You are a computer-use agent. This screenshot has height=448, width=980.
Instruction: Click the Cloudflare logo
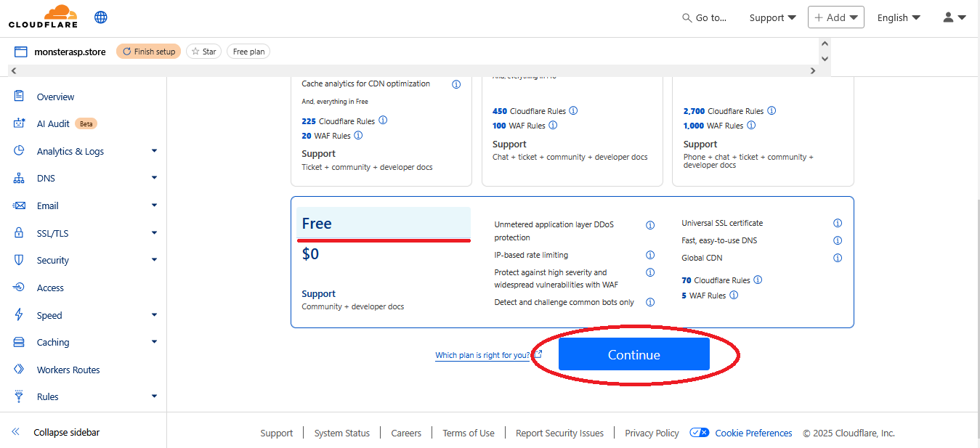click(x=42, y=17)
